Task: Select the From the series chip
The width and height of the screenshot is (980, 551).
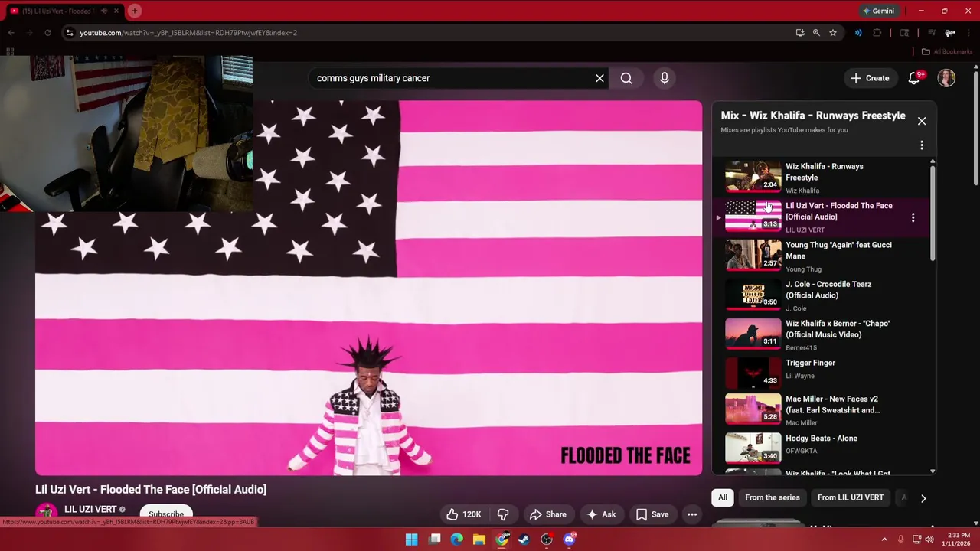Action: (772, 497)
